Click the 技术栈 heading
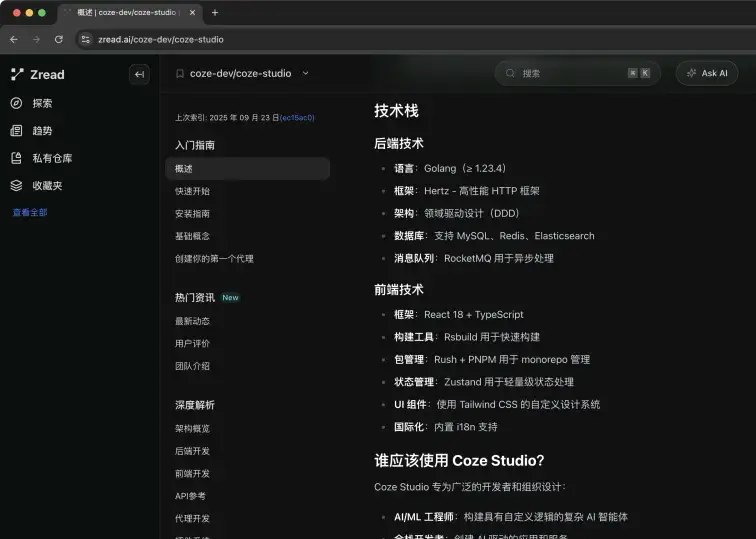 (x=396, y=110)
